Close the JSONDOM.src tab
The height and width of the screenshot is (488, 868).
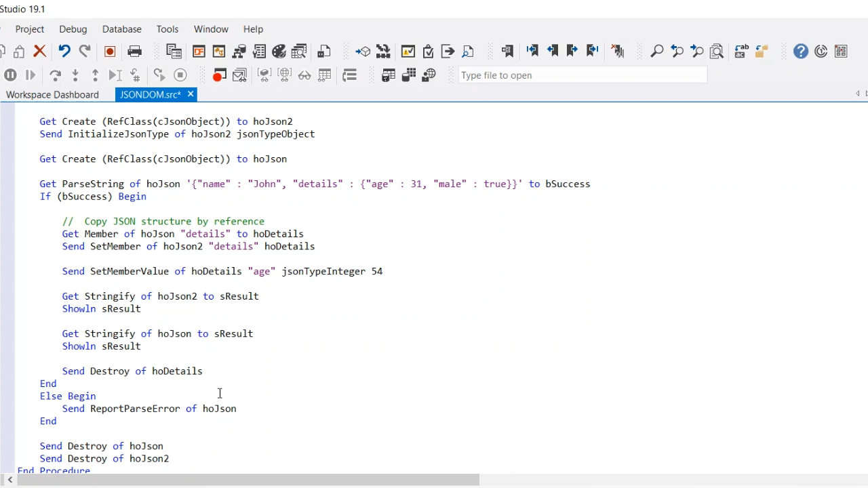click(x=191, y=94)
